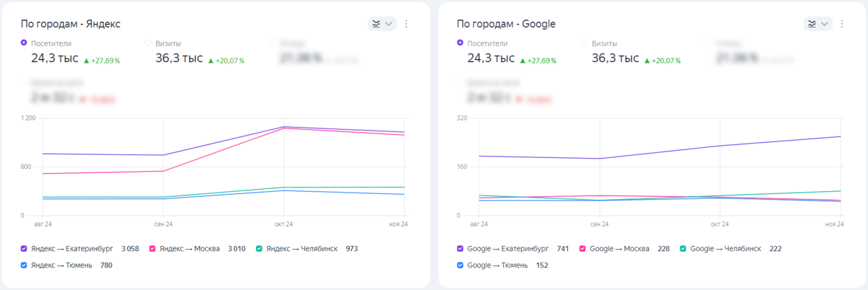Select the Визиты metric in the Яндекс widget
Viewport: 868px width, 290px height.
[148, 43]
